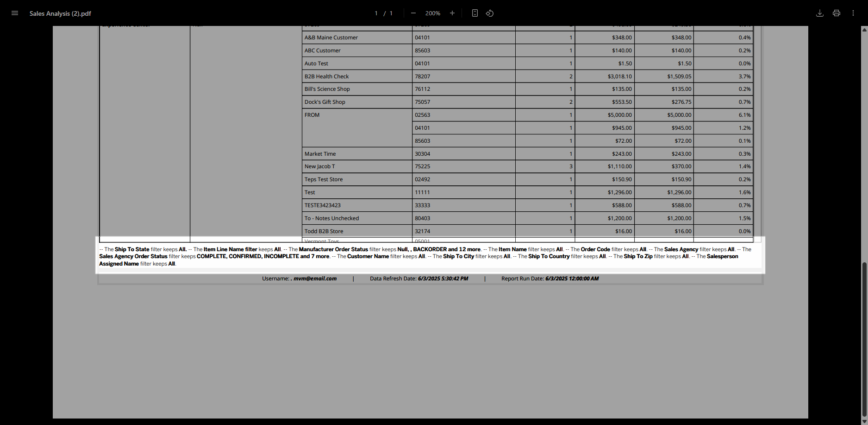Click the username mvm@email.com text
The width and height of the screenshot is (868, 425).
(x=315, y=279)
